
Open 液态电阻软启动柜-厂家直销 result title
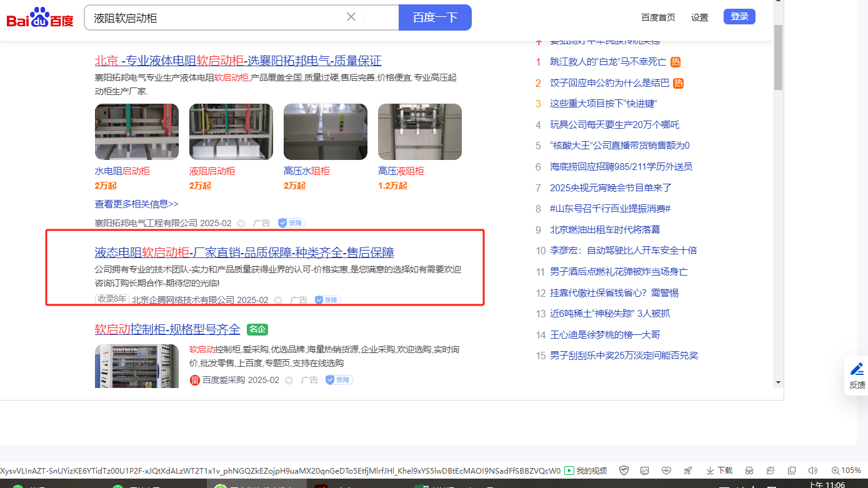tap(244, 252)
